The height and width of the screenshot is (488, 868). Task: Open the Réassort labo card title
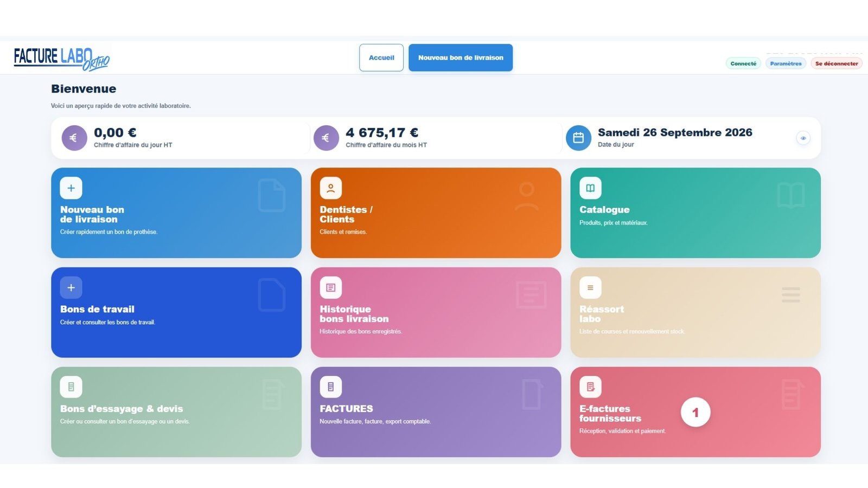tap(602, 314)
